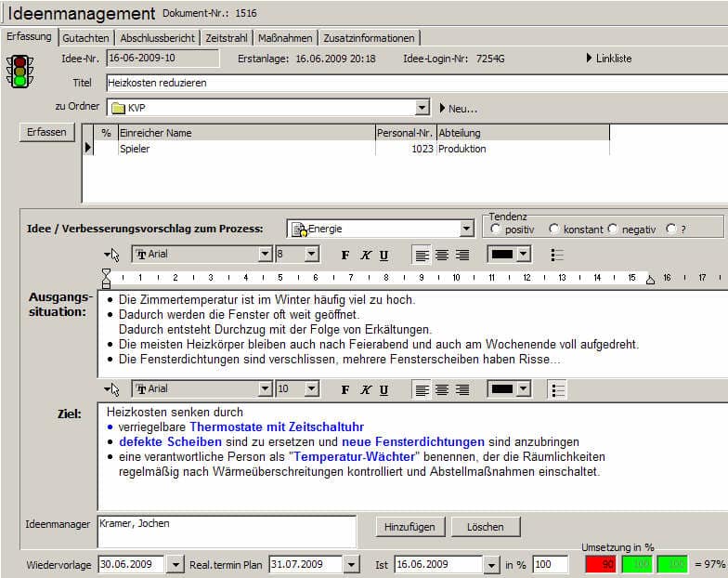The width and height of the screenshot is (728, 578).
Task: Expand the Energie process category dropdown
Action: [x=466, y=229]
